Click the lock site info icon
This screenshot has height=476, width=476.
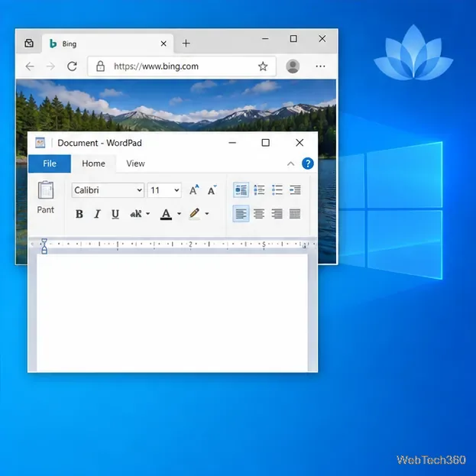(x=101, y=66)
